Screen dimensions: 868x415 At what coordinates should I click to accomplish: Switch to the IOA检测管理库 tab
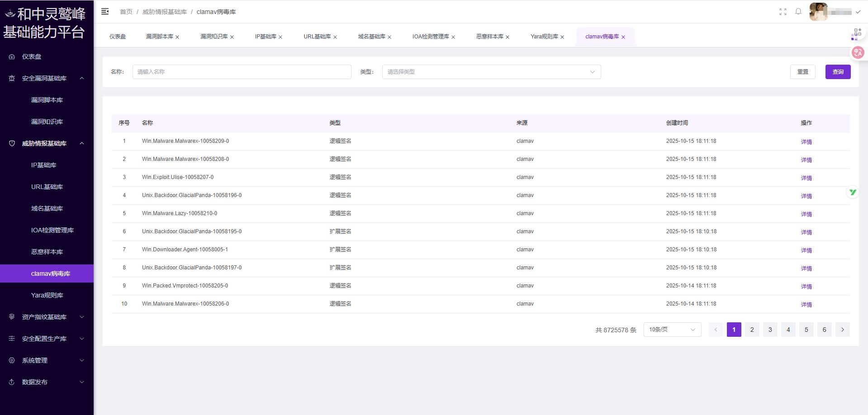click(430, 37)
